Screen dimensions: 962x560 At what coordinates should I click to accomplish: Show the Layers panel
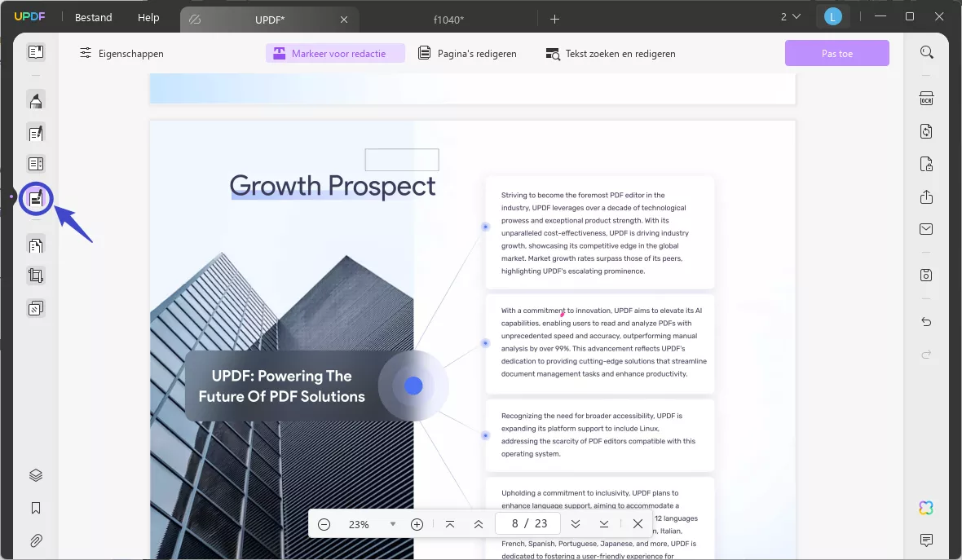(36, 475)
